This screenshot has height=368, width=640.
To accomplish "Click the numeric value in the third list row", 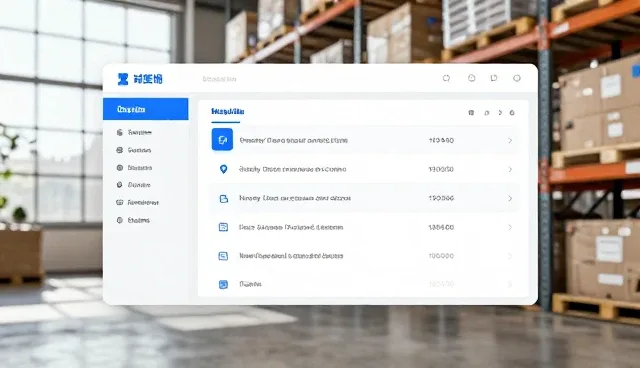I will coord(441,198).
